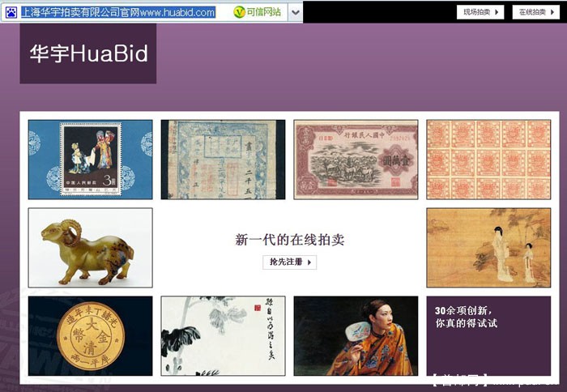Image resolution: width=567 pixels, height=392 pixels.
Task: Open the ink wash calligraphy painting thumbnail
Action: (x=223, y=336)
